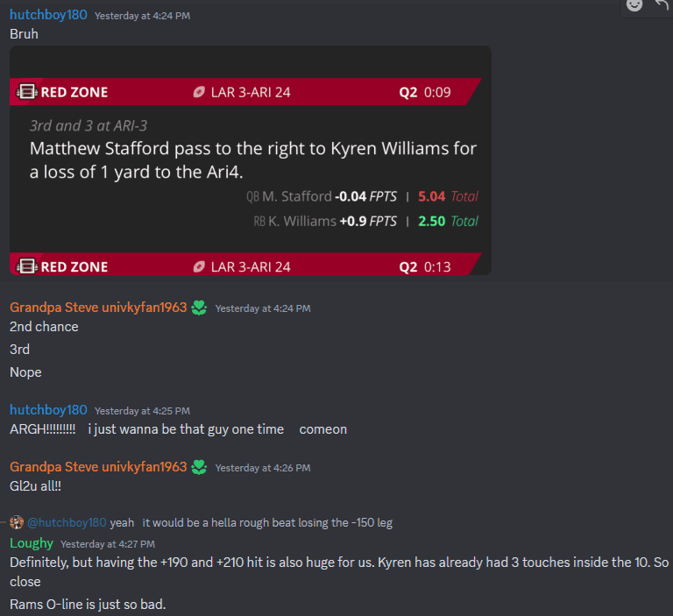Screen dimensions: 673x616
Task: Open Loughy's user profile
Action: (x=32, y=543)
